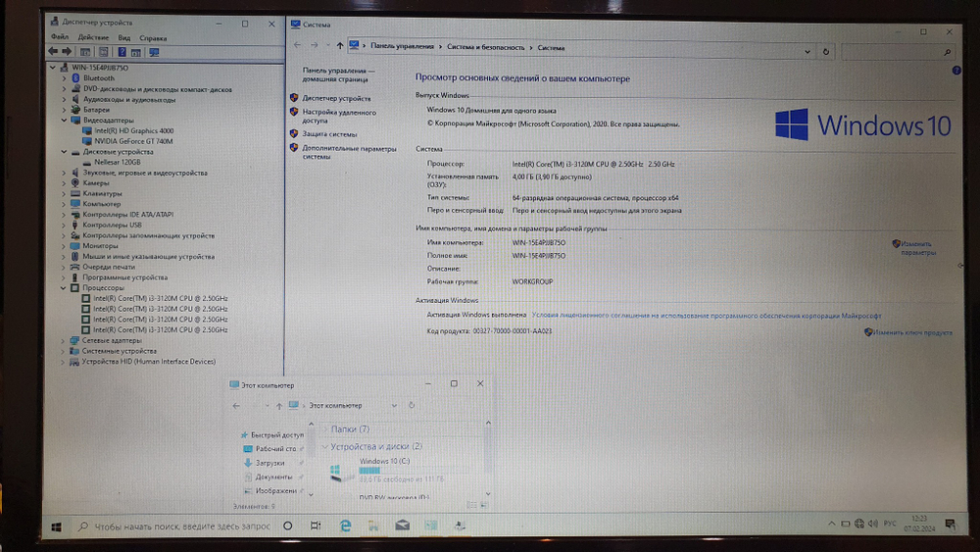Click the Клавиатуры category icon
Viewport: 980px width, 552px height.
click(x=75, y=194)
